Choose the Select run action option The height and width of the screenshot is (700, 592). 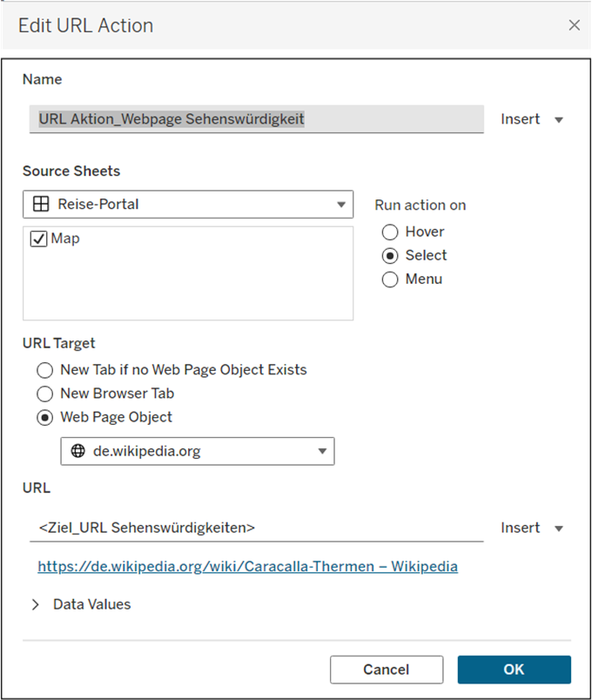(390, 255)
